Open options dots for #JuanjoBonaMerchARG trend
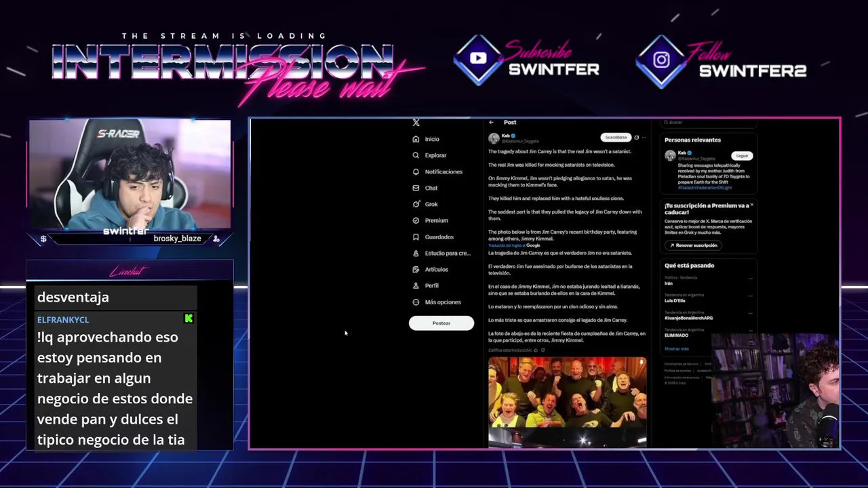 (750, 314)
